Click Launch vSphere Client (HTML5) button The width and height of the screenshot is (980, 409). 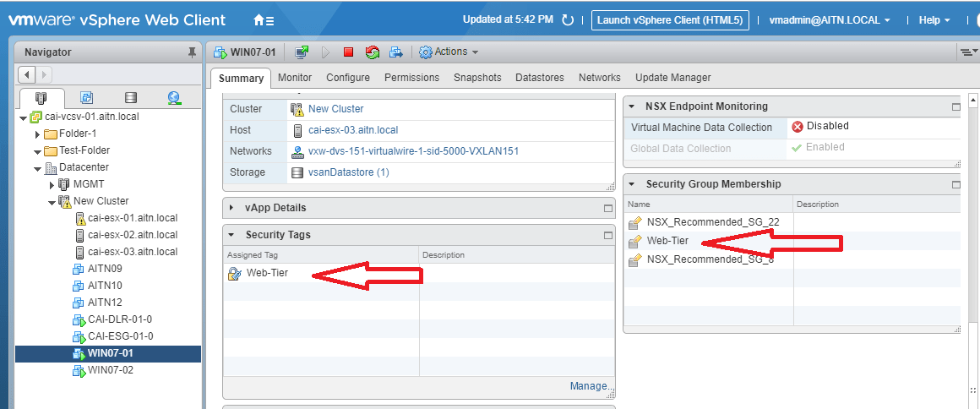coord(670,20)
